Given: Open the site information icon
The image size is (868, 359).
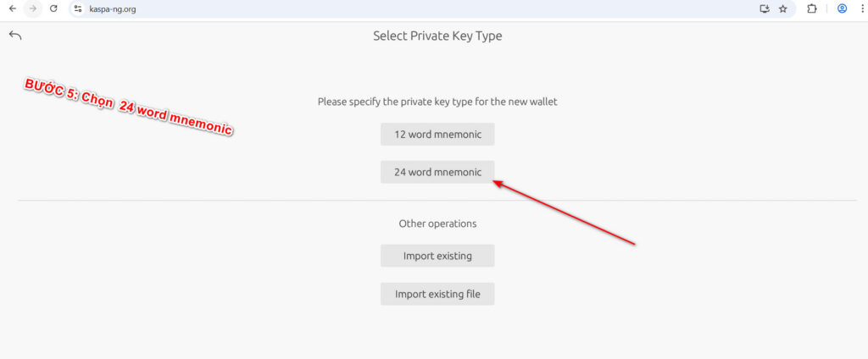Looking at the screenshot, I should pyautogui.click(x=78, y=8).
